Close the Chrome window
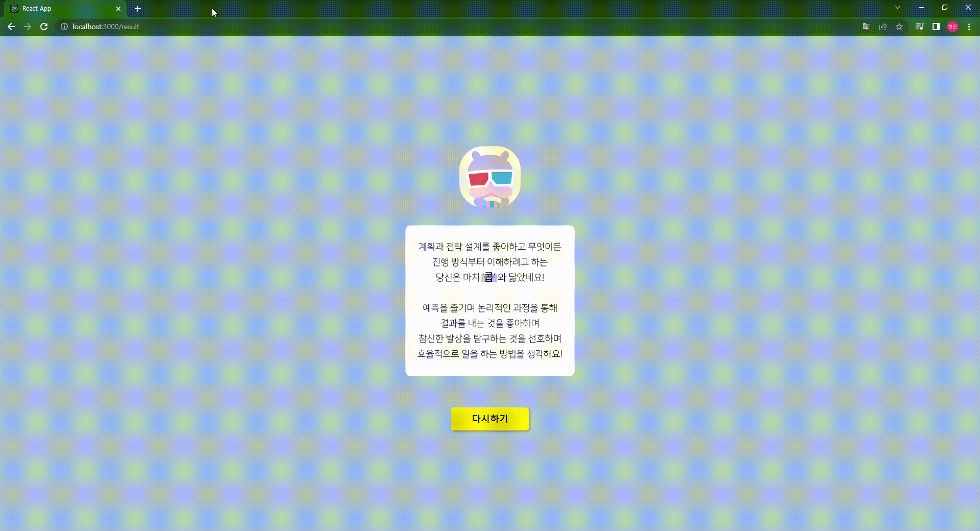This screenshot has width=980, height=531. click(968, 8)
